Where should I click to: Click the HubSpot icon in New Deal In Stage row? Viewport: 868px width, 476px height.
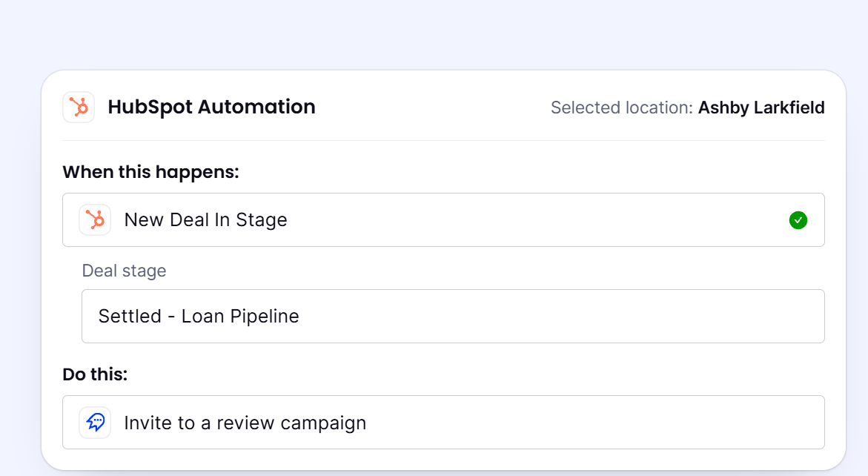point(95,219)
